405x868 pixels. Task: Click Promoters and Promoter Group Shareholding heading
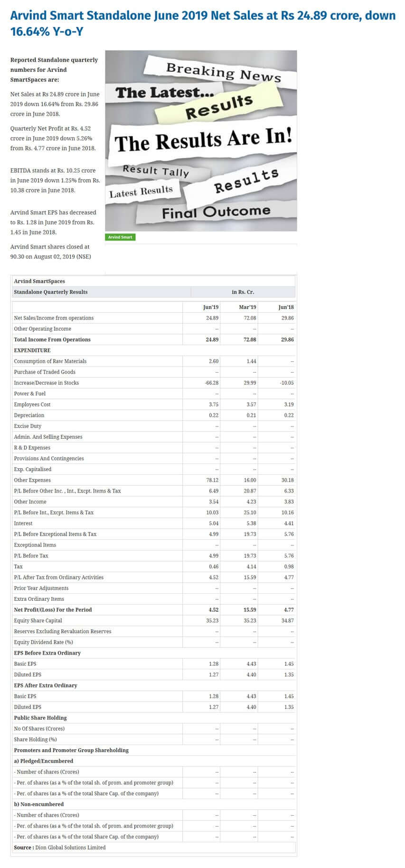pos(71,750)
